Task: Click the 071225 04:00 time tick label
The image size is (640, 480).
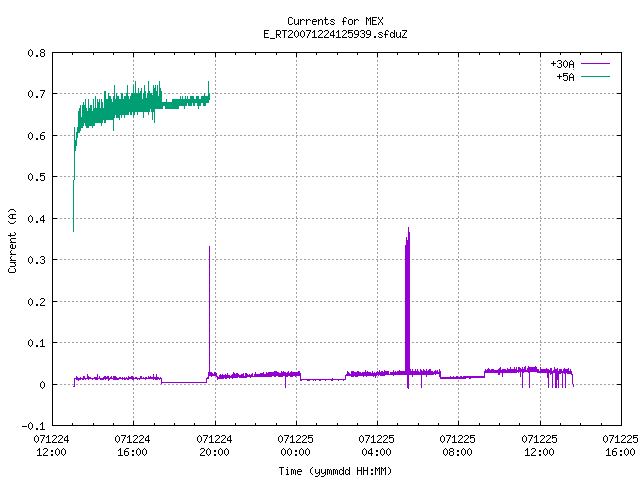Action: tap(376, 446)
